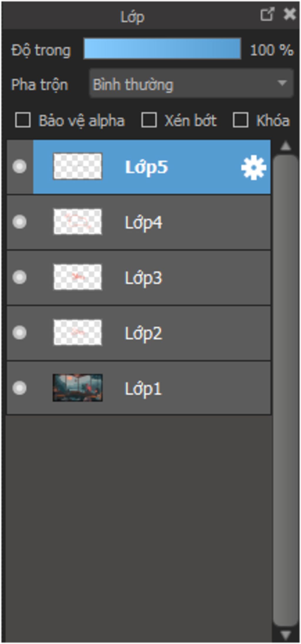
Task: Undock the Lớp panel with float icon
Action: [267, 14]
